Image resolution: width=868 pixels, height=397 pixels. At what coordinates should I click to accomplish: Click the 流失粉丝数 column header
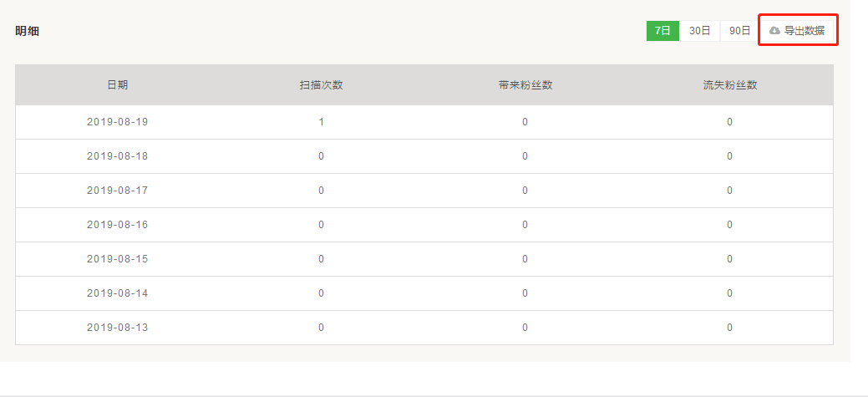pos(730,85)
